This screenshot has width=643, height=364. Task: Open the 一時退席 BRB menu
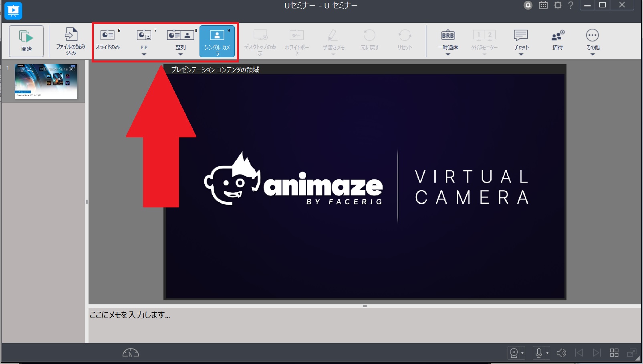click(448, 41)
